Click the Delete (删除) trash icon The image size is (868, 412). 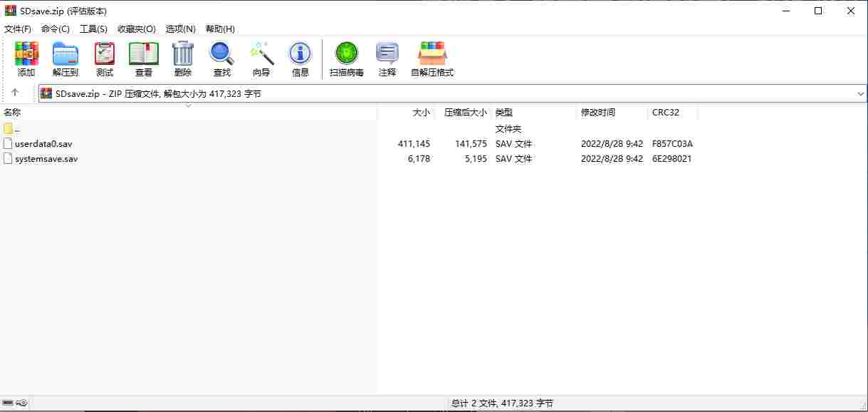183,59
